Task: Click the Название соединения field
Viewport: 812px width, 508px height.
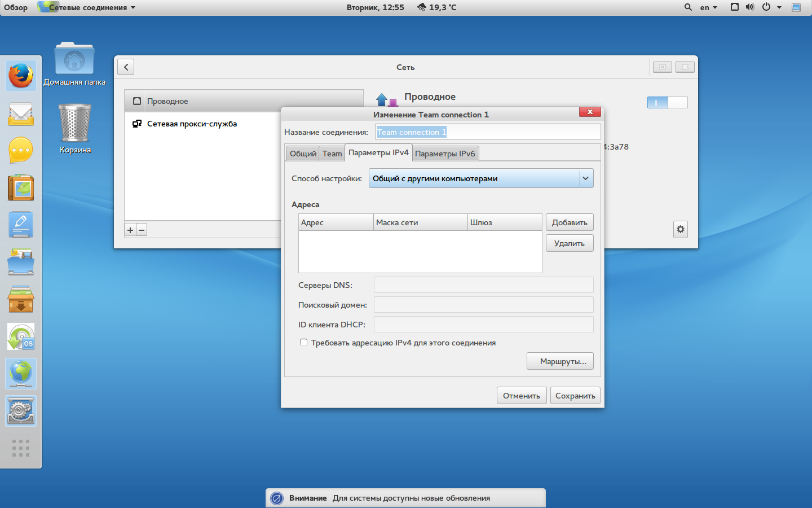Action: pyautogui.click(x=488, y=132)
